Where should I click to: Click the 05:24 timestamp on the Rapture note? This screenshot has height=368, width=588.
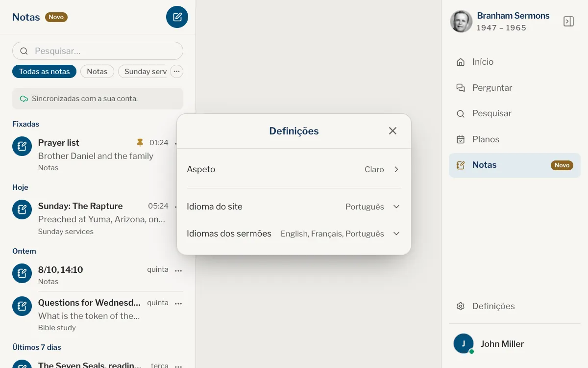[x=158, y=206]
